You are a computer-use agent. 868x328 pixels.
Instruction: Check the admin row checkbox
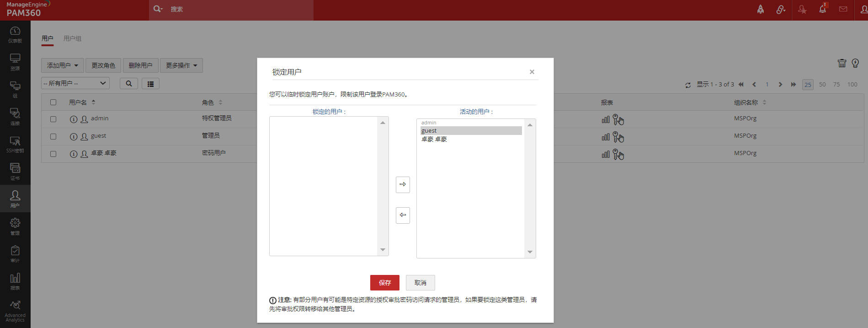click(53, 119)
